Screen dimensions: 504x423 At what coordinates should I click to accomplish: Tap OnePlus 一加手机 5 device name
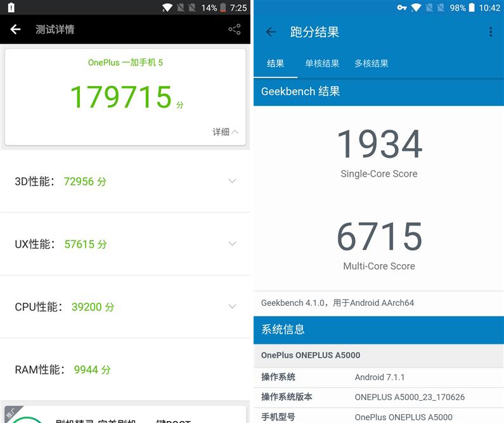coord(126,62)
